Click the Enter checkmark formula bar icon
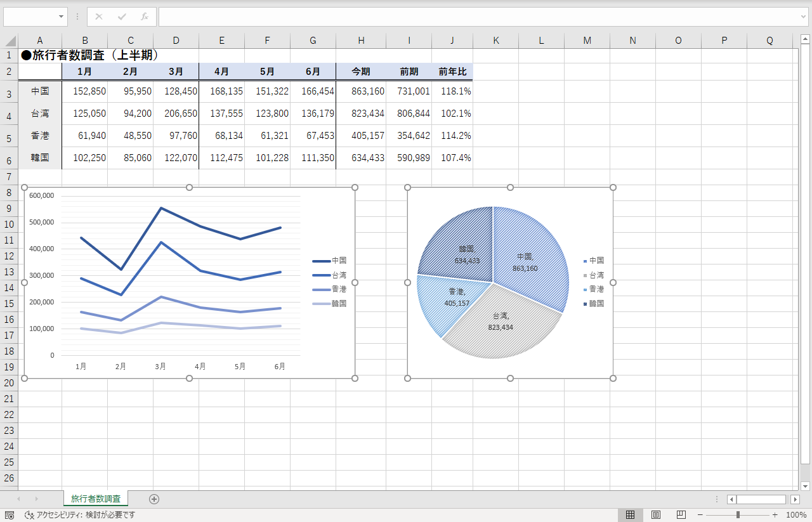The image size is (812, 522). click(122, 16)
